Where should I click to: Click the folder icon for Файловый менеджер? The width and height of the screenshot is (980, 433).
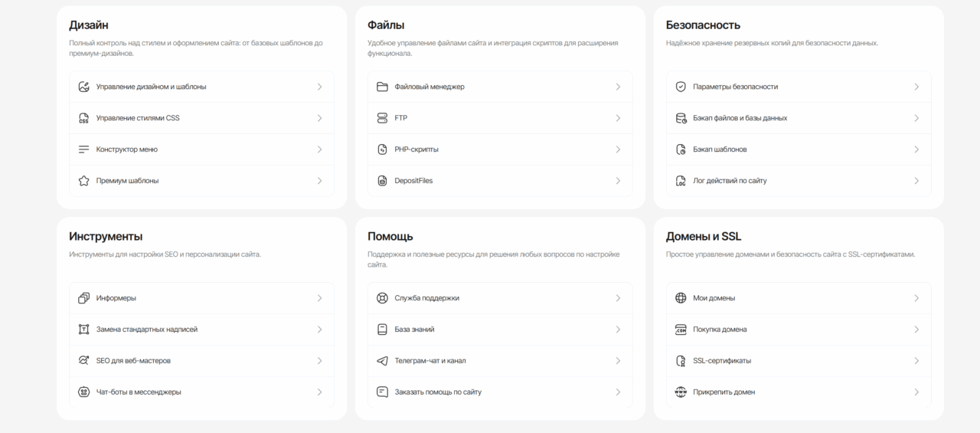(383, 87)
